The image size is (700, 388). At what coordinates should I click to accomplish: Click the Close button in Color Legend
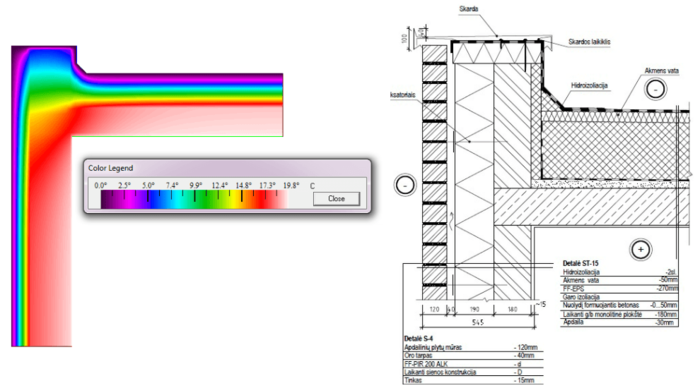336,199
